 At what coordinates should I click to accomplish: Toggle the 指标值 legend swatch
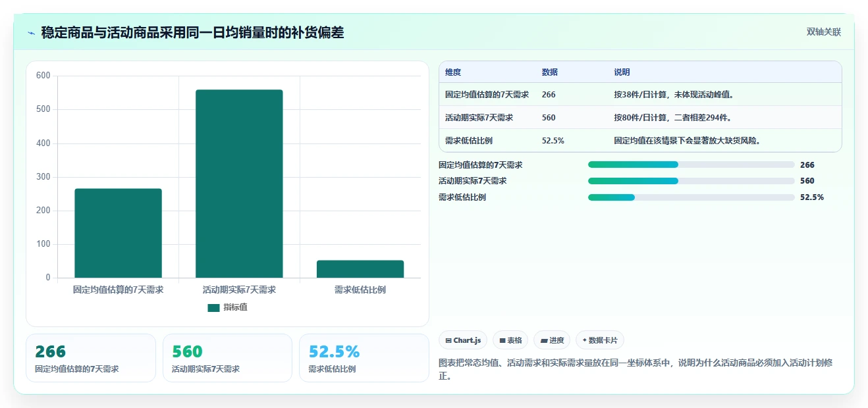[x=213, y=307]
